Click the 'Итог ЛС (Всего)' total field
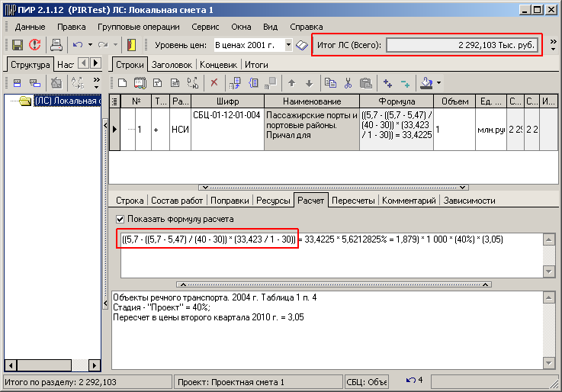 pyautogui.click(x=461, y=45)
